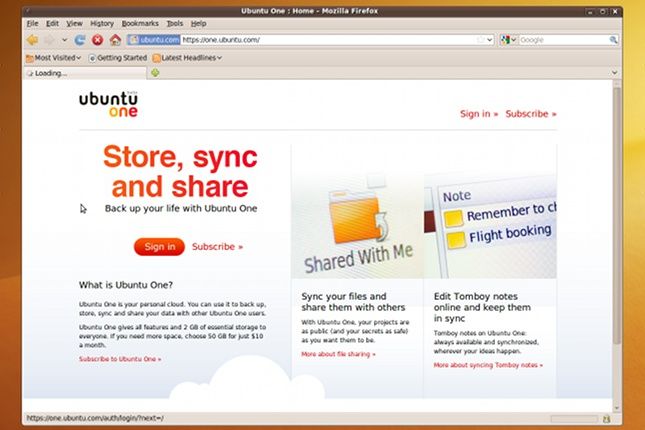
Task: Click the search magnifier icon
Action: click(613, 40)
